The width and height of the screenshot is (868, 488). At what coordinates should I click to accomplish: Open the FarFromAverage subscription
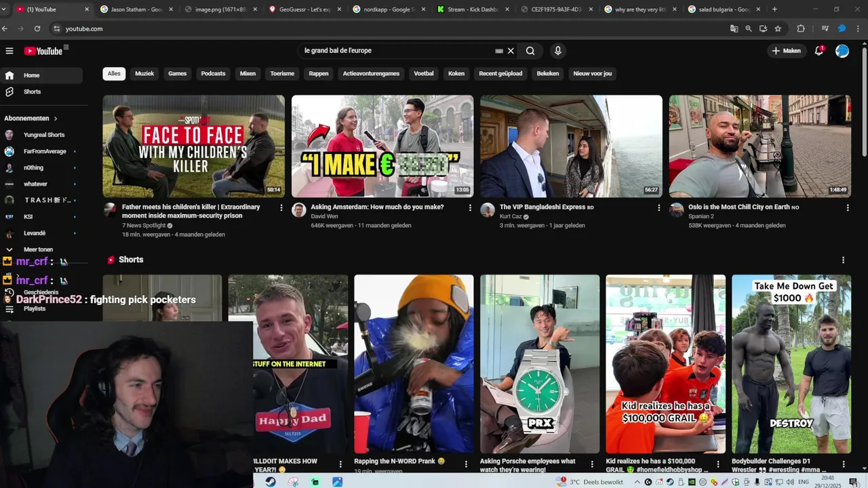click(x=42, y=151)
